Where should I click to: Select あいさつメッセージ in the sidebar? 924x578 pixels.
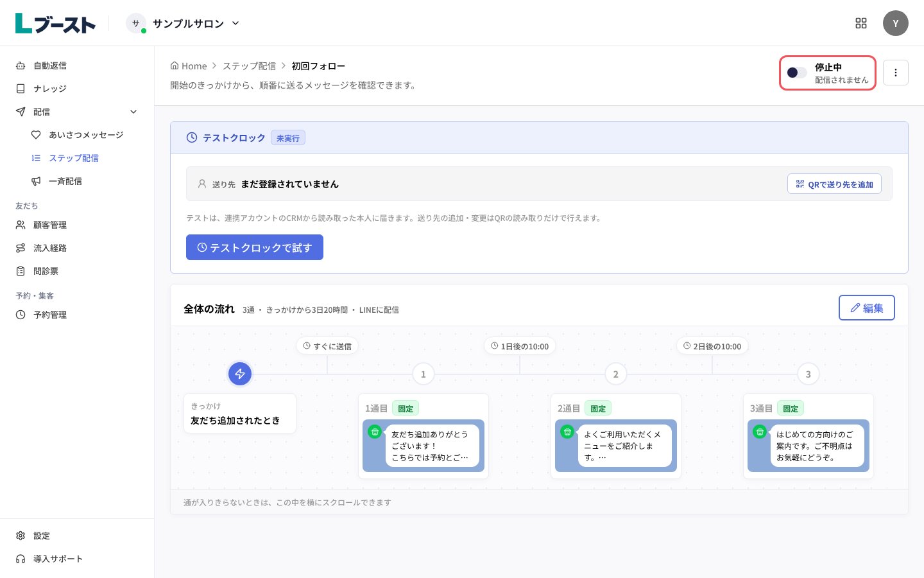pyautogui.click(x=85, y=135)
